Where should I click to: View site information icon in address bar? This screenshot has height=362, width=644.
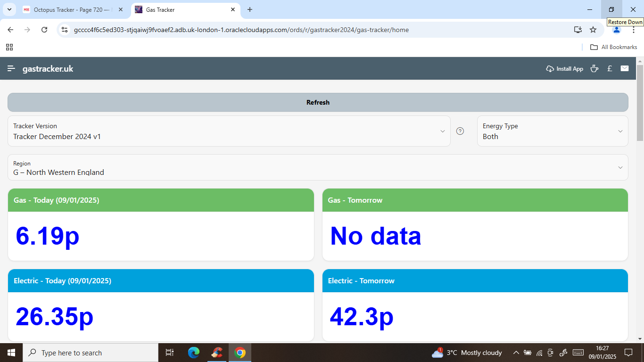click(65, 30)
